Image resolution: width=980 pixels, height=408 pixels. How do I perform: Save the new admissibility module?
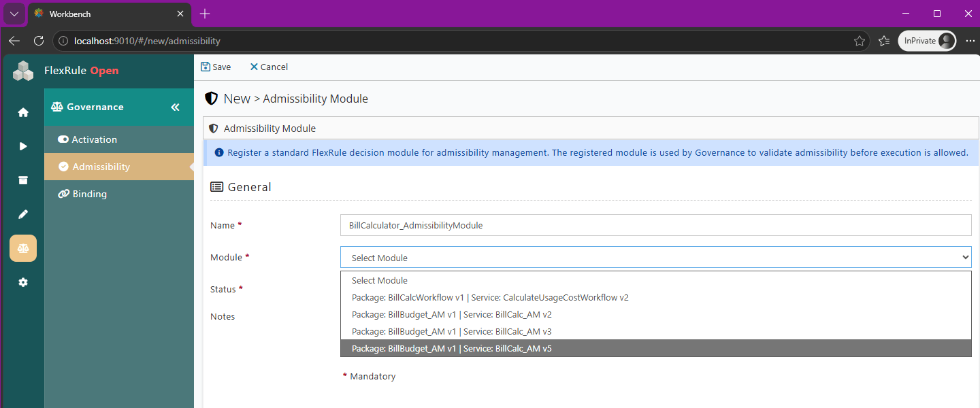[x=216, y=67]
